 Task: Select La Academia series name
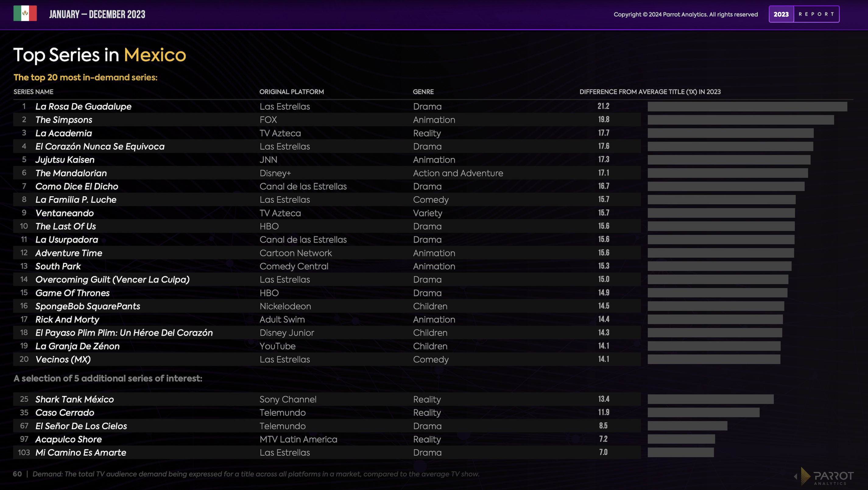click(63, 133)
